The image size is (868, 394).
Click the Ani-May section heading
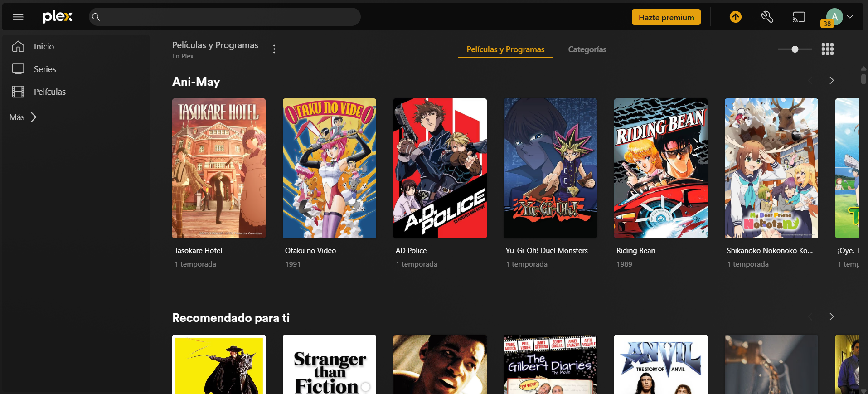point(196,82)
